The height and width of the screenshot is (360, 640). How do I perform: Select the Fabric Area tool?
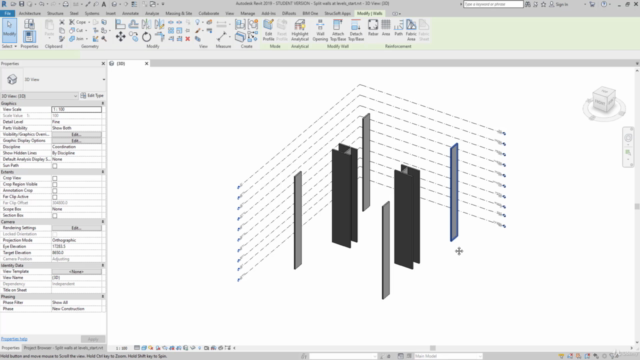pos(411,30)
